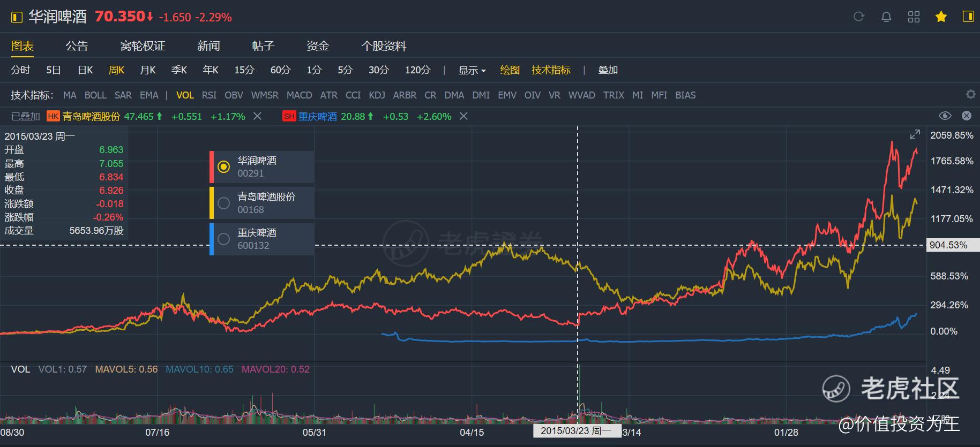Viewport: 980px width, 447px height.
Task: Select the 5日 chart period
Action: pos(54,70)
